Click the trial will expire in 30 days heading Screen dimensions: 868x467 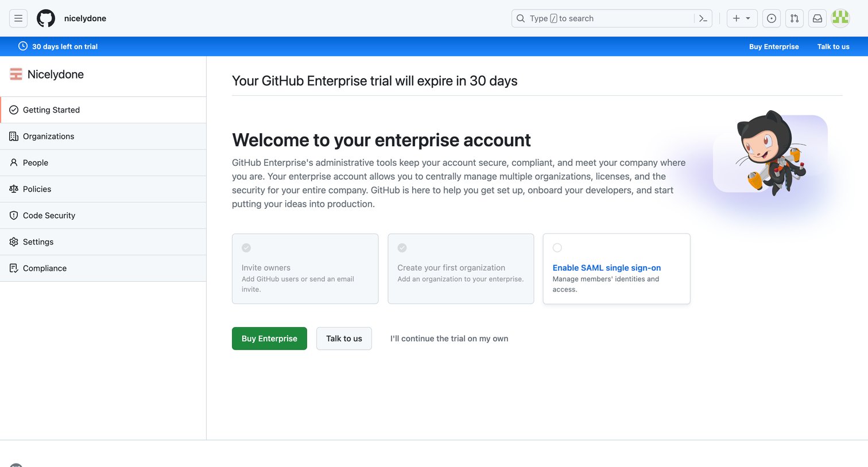point(374,81)
